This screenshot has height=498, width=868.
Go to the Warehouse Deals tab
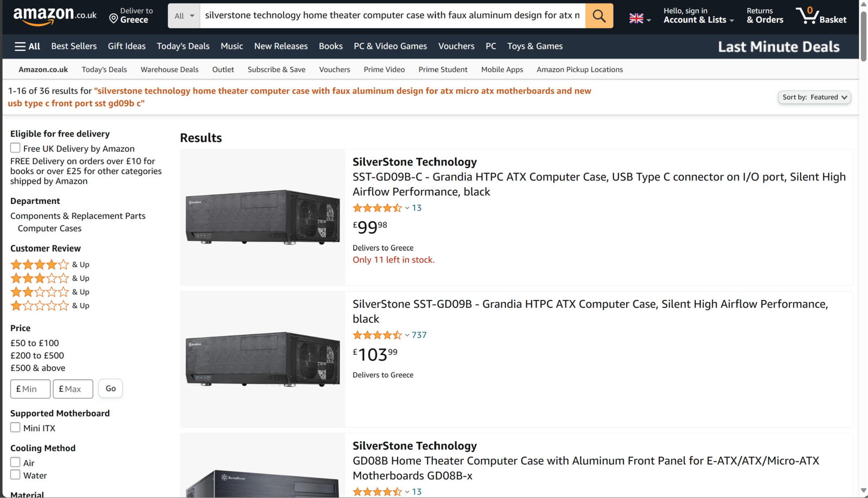coord(169,69)
